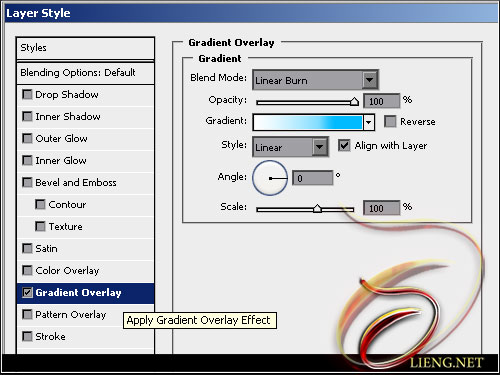
Task: Open Color Overlay settings label
Action: pos(67,271)
